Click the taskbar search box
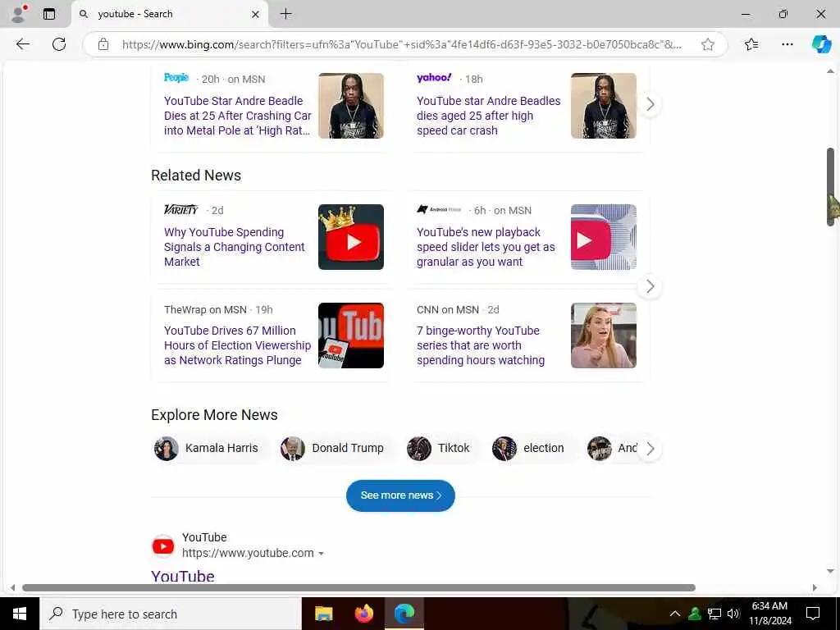840x630 pixels. tap(171, 614)
